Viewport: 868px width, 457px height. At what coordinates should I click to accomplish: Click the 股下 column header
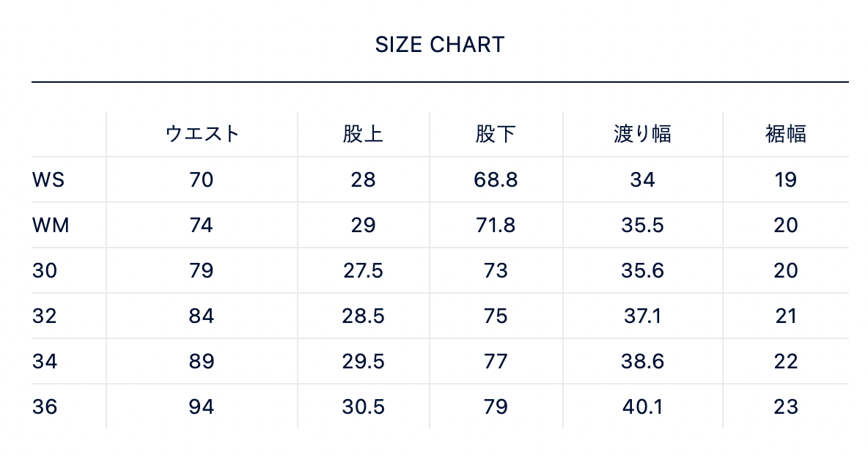point(496,134)
